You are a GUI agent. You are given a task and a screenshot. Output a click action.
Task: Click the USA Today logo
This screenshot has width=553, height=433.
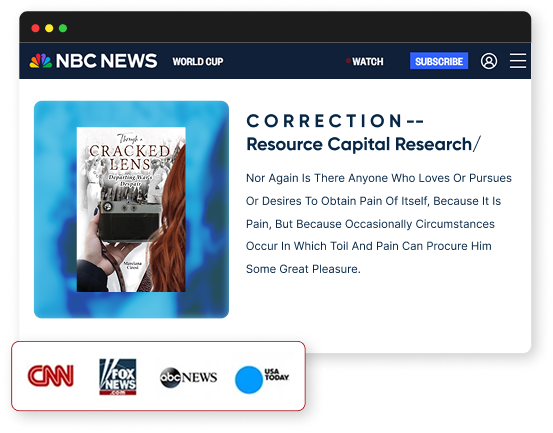pos(262,379)
